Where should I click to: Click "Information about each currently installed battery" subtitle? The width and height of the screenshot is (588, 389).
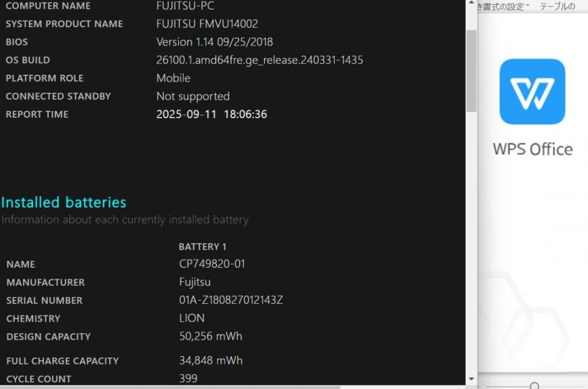[125, 220]
